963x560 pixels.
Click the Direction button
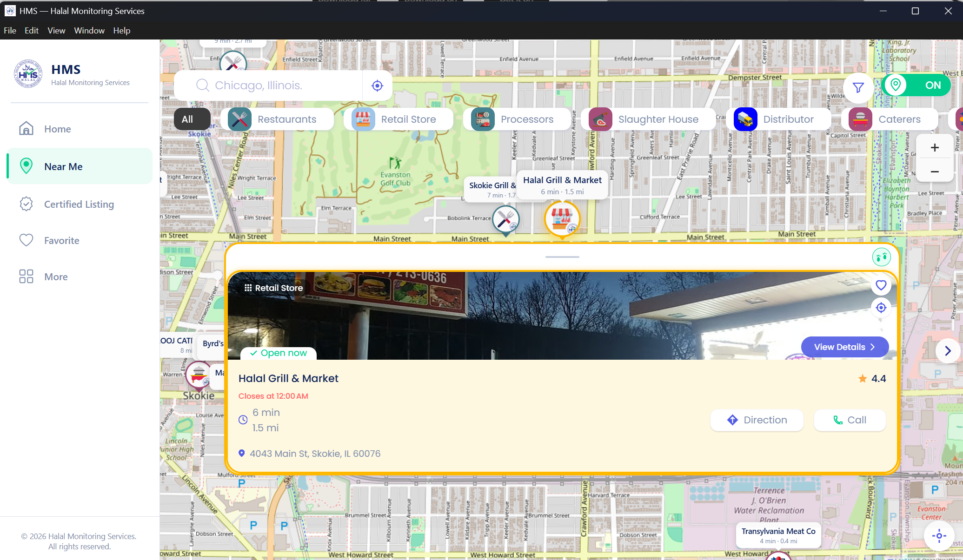757,420
